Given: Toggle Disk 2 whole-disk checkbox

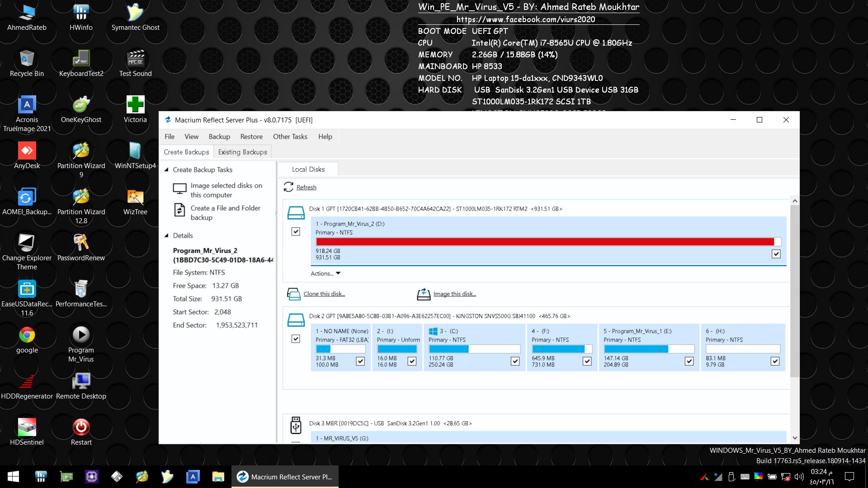Looking at the screenshot, I should [x=296, y=338].
